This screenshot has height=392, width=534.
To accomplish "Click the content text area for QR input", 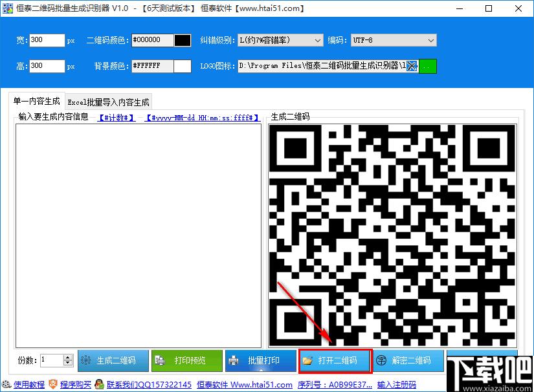I will pyautogui.click(x=139, y=236).
